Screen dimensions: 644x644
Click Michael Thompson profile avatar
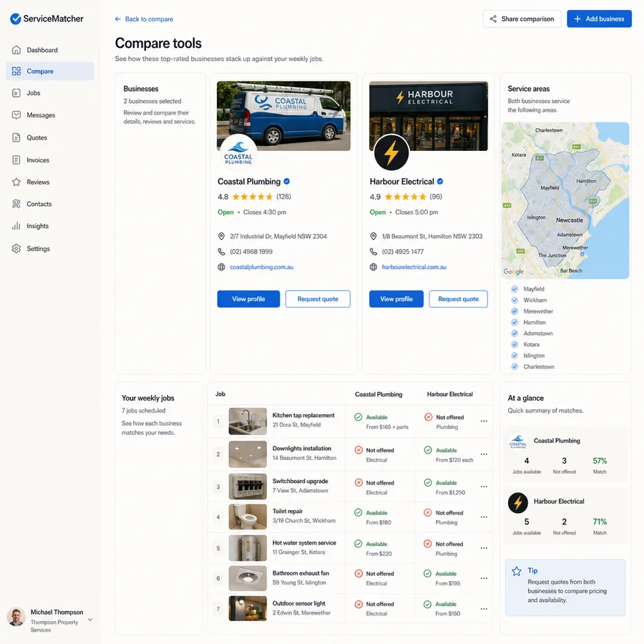[16, 617]
